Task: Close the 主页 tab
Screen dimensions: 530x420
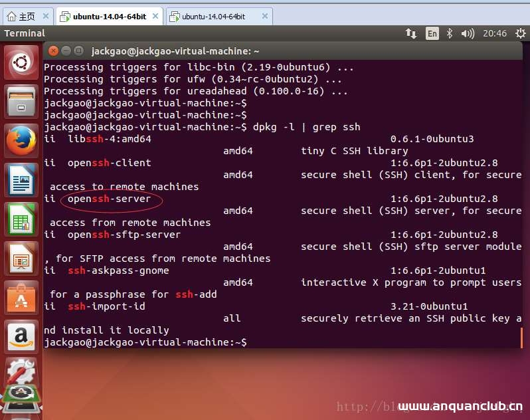Action: [46, 16]
